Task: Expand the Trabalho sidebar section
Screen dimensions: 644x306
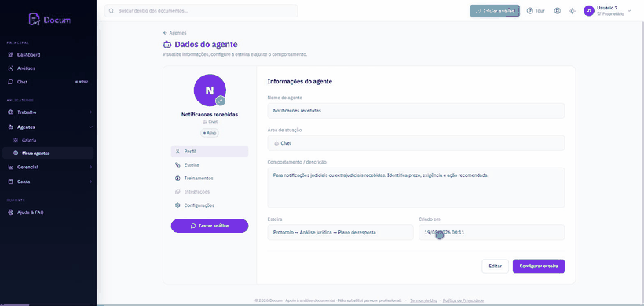Action: click(48, 112)
